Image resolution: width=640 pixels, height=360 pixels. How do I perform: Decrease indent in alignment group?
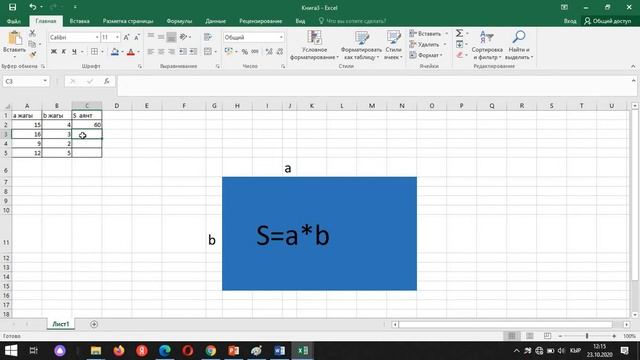pos(183,51)
